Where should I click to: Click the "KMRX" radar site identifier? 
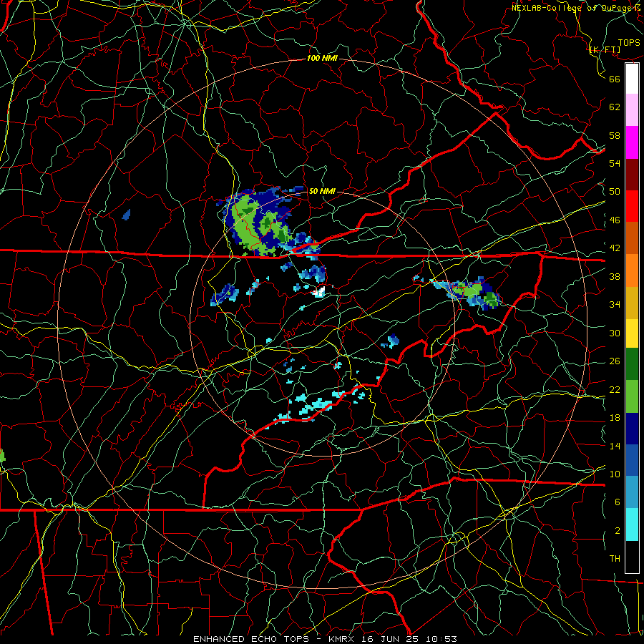[x=342, y=639]
